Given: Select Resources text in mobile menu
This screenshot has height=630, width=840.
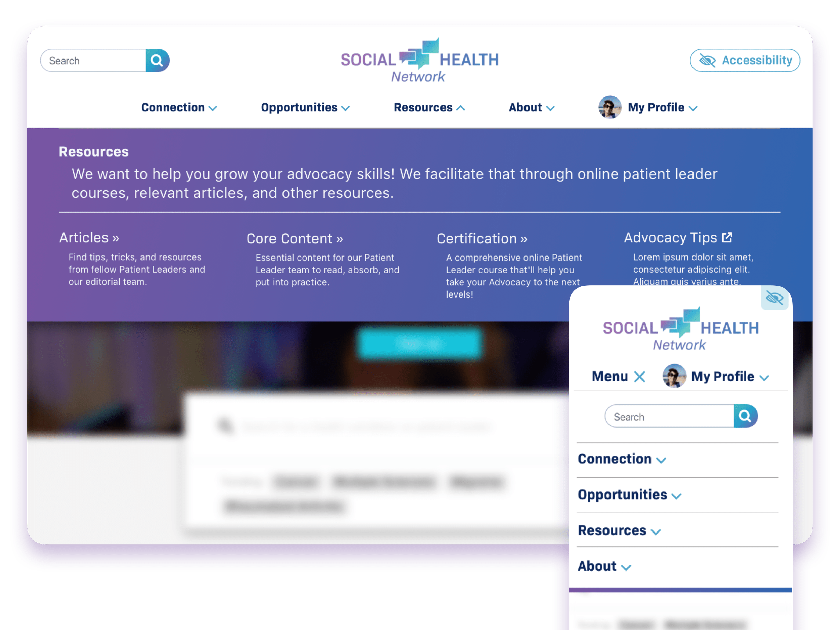Looking at the screenshot, I should [x=612, y=530].
